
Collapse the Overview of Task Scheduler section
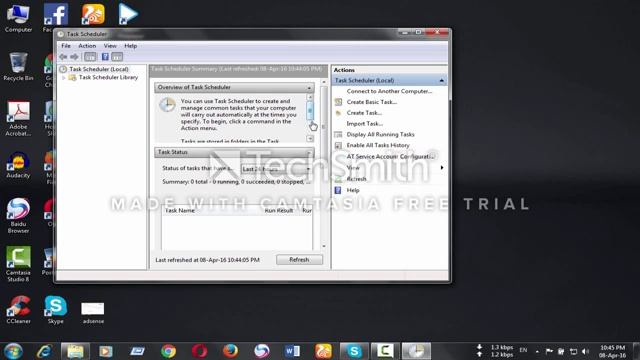pos(309,88)
